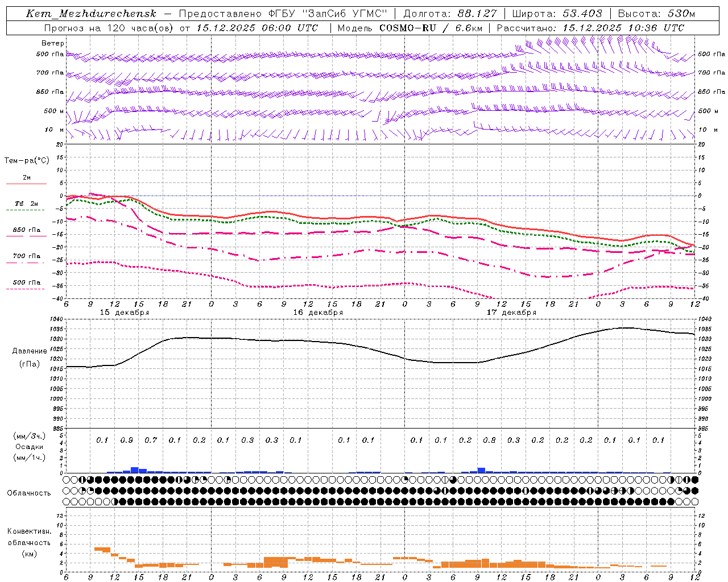Image resolution: width=728 pixels, height=582 pixels.
Task: Select the text 'Предоставлено ФГБУ "ЗапСиб УГМС"'
Action: [x=283, y=14]
